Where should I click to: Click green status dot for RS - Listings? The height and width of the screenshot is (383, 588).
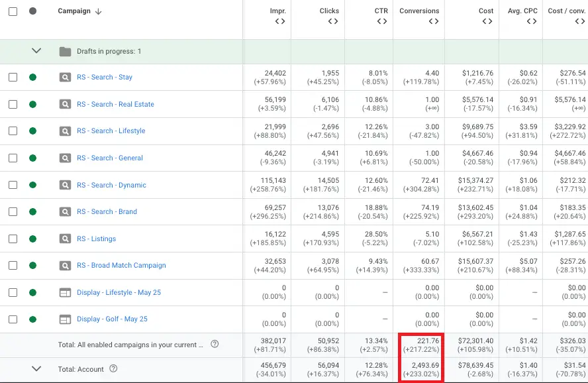32,239
